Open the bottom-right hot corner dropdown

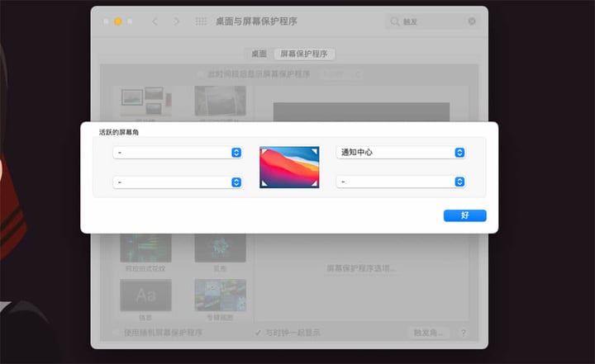[x=400, y=182]
